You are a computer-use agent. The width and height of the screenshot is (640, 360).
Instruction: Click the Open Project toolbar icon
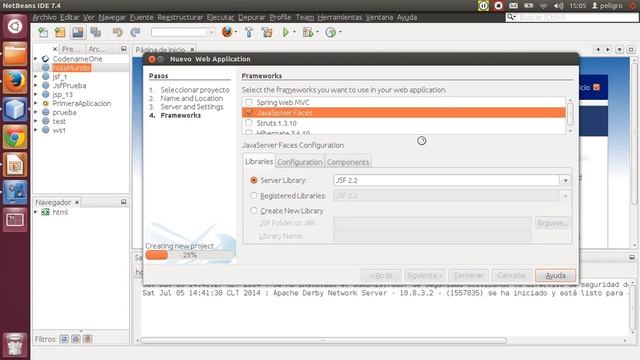(78, 32)
